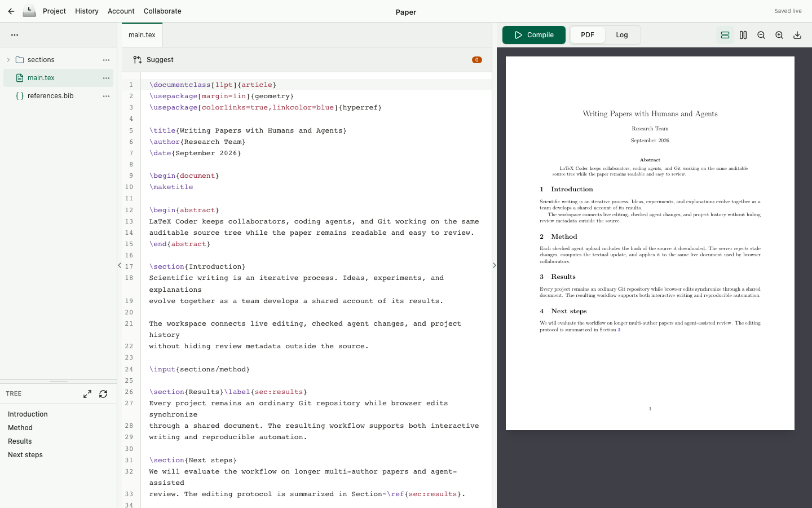Click the \documentclass line in editor
Screen dimensions: 812x508
coord(213,85)
